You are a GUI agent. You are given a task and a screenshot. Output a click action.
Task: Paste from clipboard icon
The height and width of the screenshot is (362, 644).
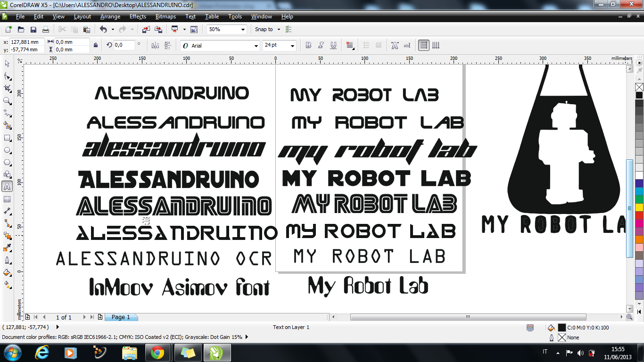[x=87, y=29]
